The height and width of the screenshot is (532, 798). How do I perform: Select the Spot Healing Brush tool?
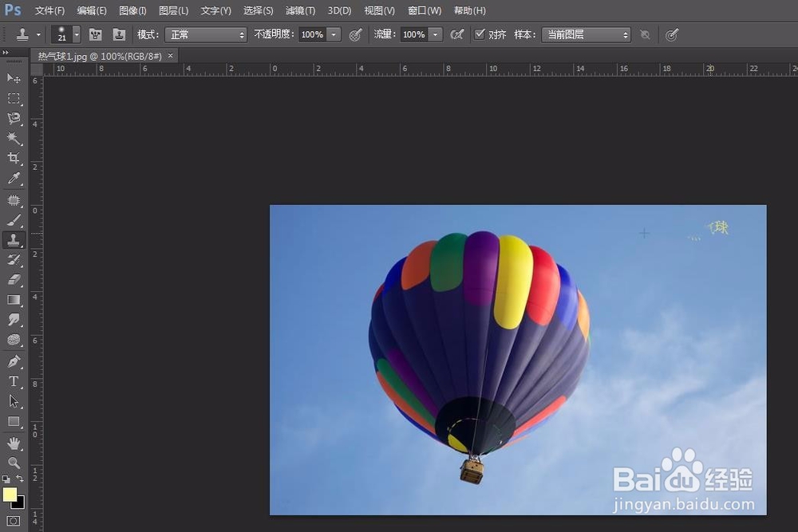(x=14, y=200)
